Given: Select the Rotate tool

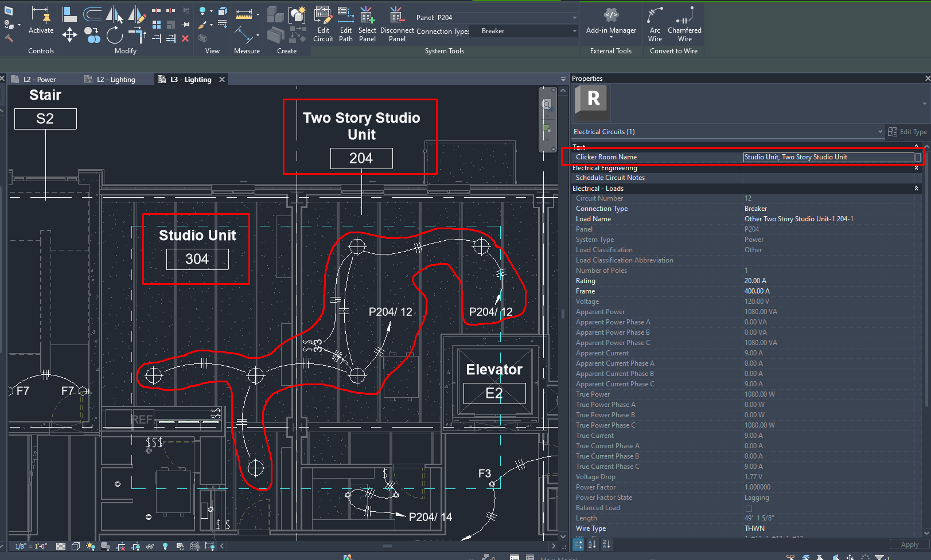Looking at the screenshot, I should point(114,35).
